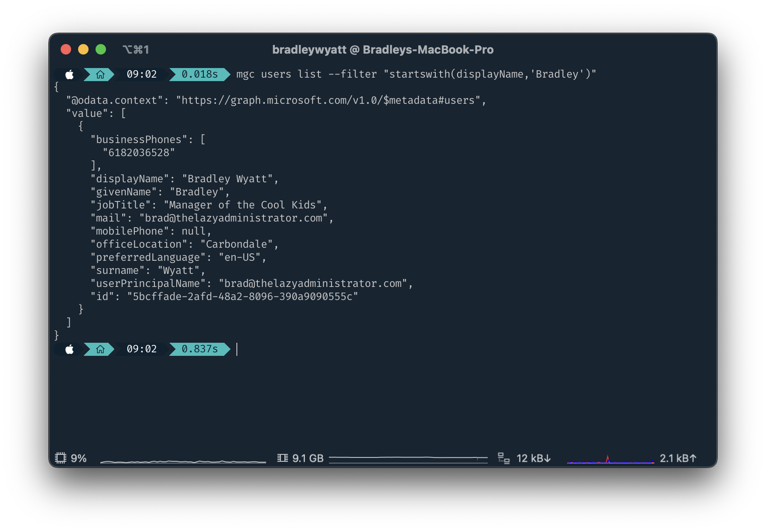Click the memory icon beside 9.1 GB
Image resolution: width=766 pixels, height=532 pixels.
coord(282,458)
